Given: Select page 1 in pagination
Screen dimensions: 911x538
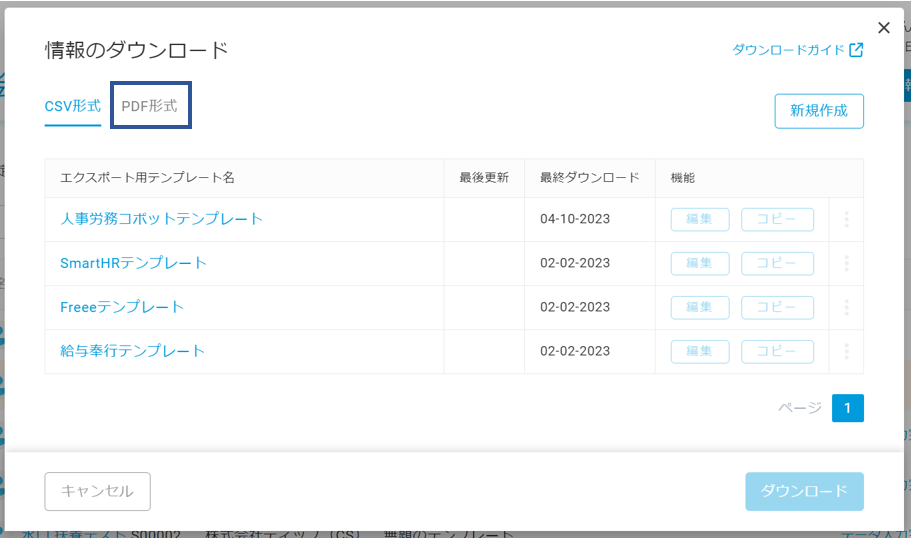Looking at the screenshot, I should point(848,408).
